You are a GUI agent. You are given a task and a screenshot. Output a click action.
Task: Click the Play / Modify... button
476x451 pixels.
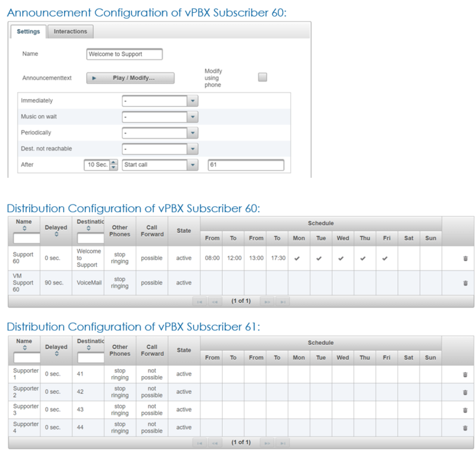click(x=131, y=78)
